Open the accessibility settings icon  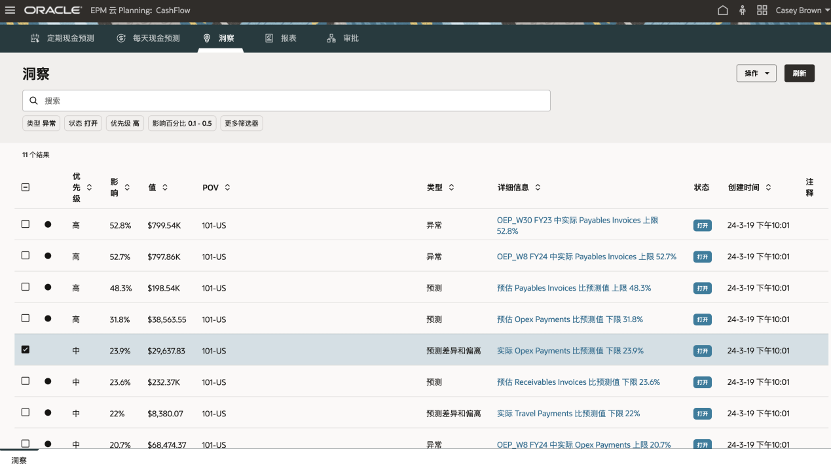[742, 10]
